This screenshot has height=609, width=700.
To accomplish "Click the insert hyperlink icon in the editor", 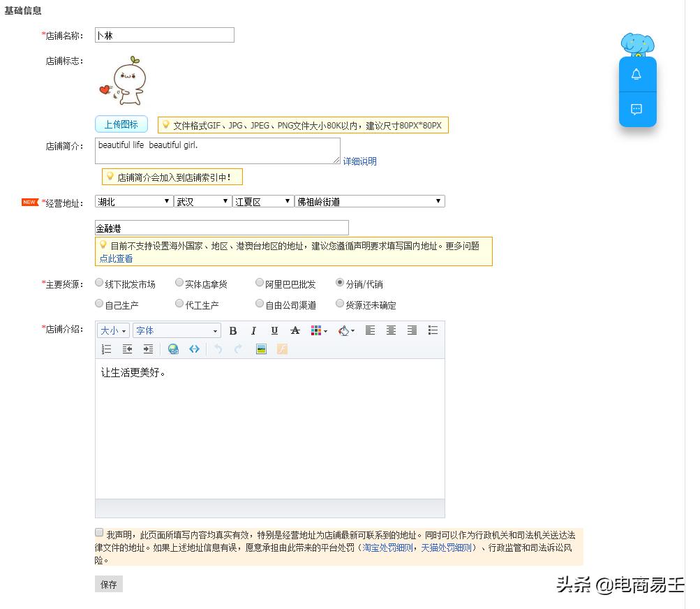I will click(x=173, y=348).
